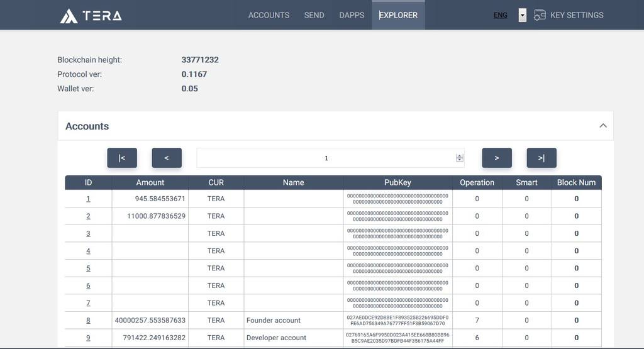Image resolution: width=644 pixels, height=349 pixels.
Task: Click the Developer account name
Action: tap(277, 338)
